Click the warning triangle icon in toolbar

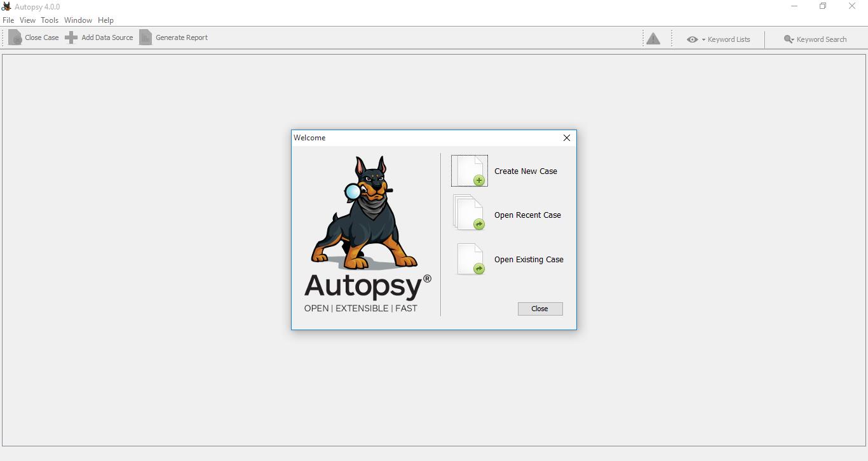[x=653, y=39]
